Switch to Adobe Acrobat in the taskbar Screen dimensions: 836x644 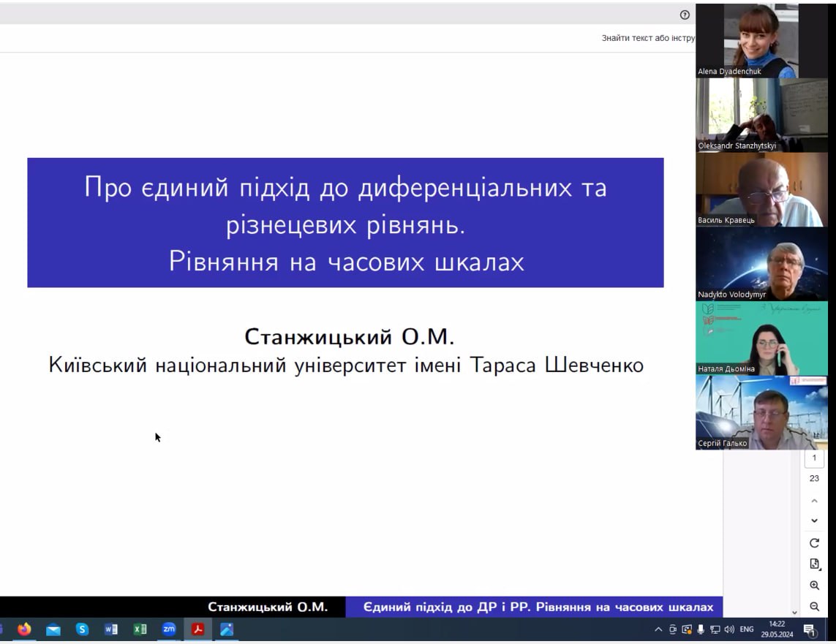point(197,629)
